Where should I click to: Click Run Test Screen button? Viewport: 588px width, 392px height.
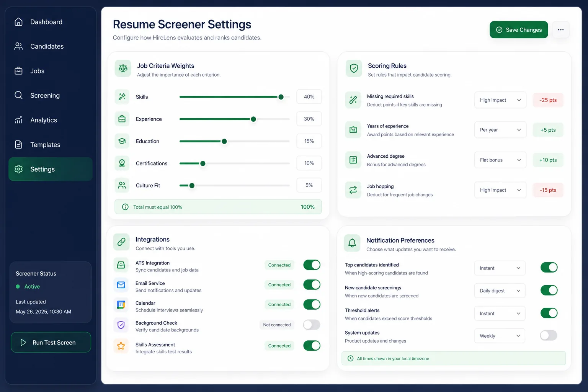point(51,342)
